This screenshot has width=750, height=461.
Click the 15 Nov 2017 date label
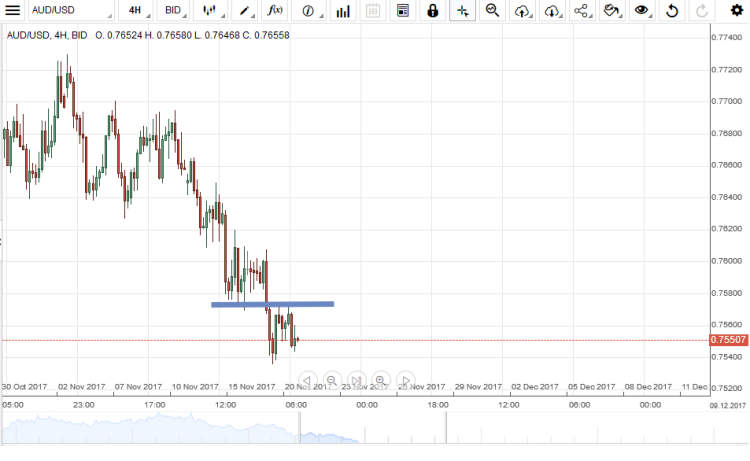(252, 386)
